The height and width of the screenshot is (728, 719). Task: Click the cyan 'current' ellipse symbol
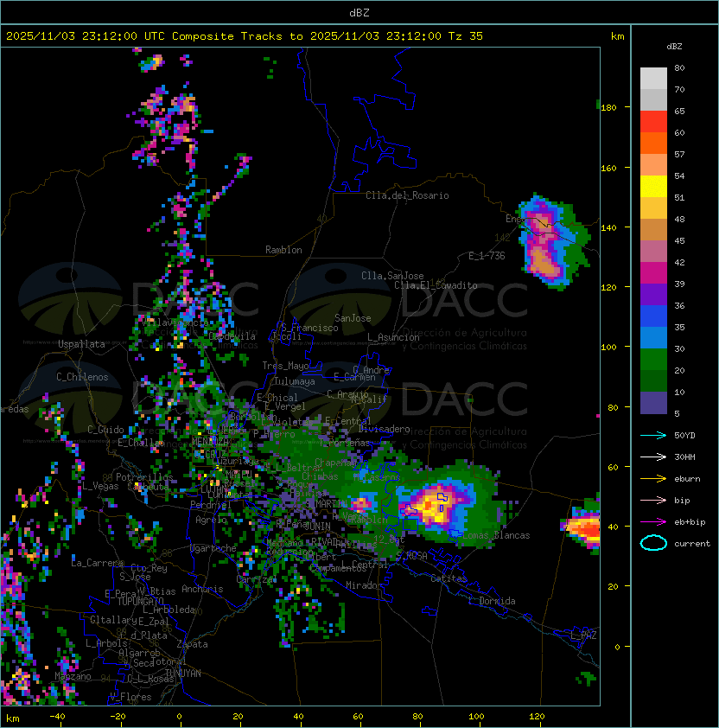(653, 543)
